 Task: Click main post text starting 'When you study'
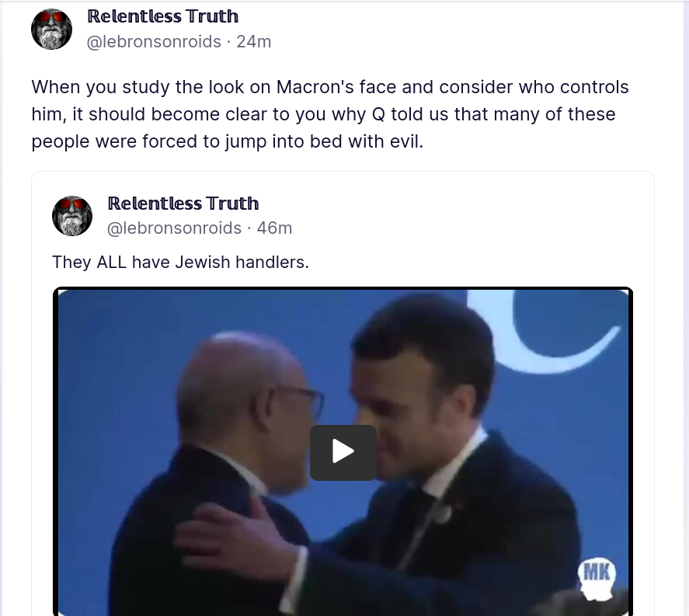click(330, 114)
